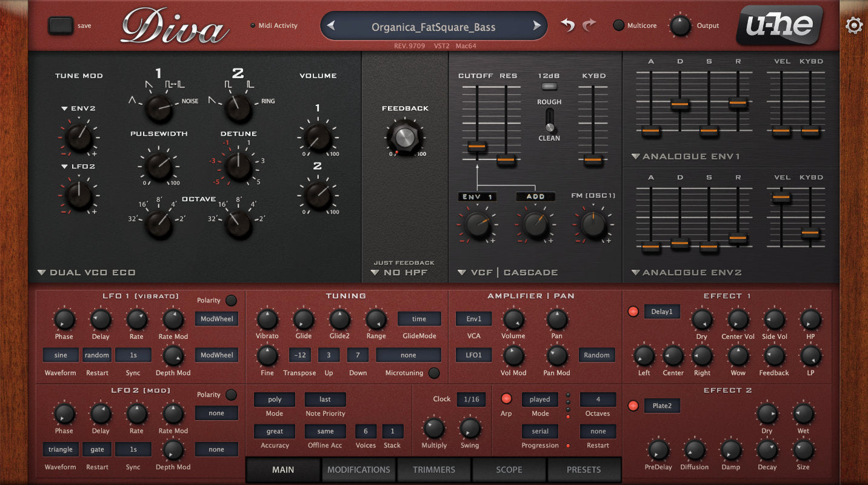Click the Plate2 effect type button
This screenshot has height=485, width=868.
point(662,406)
